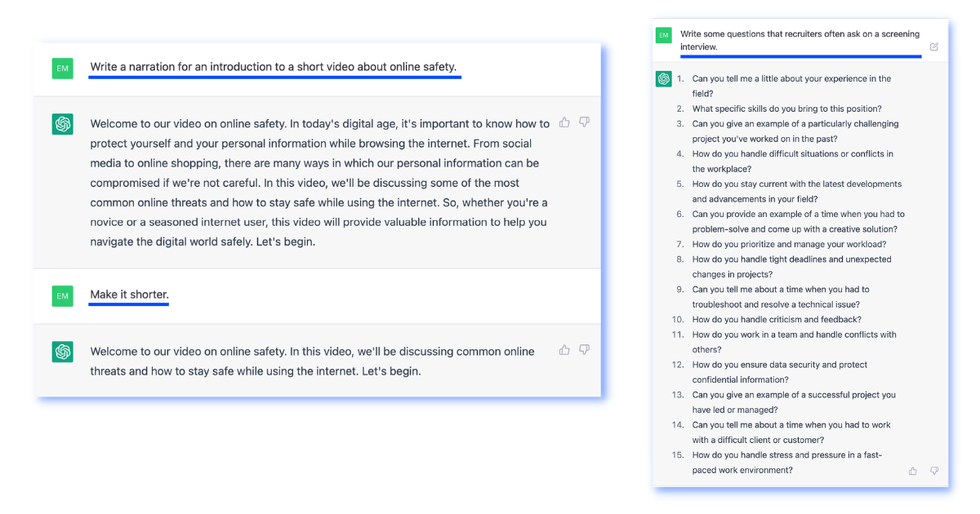Click ChatGPT logo beside long narration reply

62,124
